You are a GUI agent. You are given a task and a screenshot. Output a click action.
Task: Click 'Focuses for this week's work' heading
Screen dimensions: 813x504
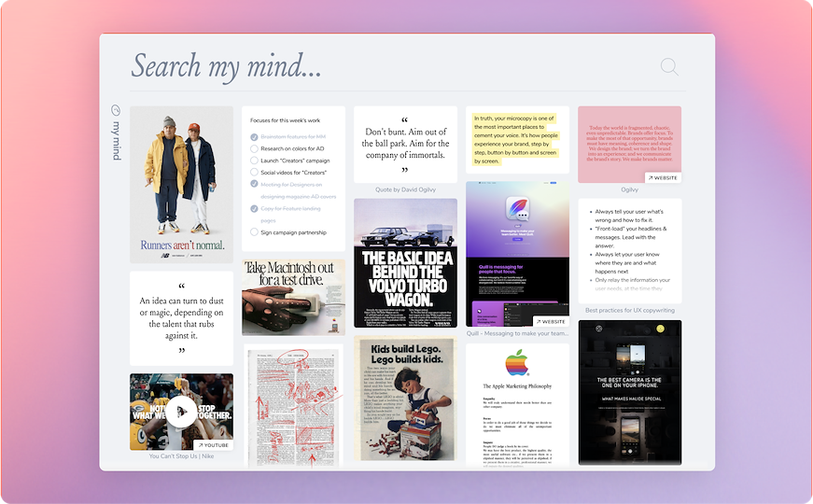click(x=286, y=120)
